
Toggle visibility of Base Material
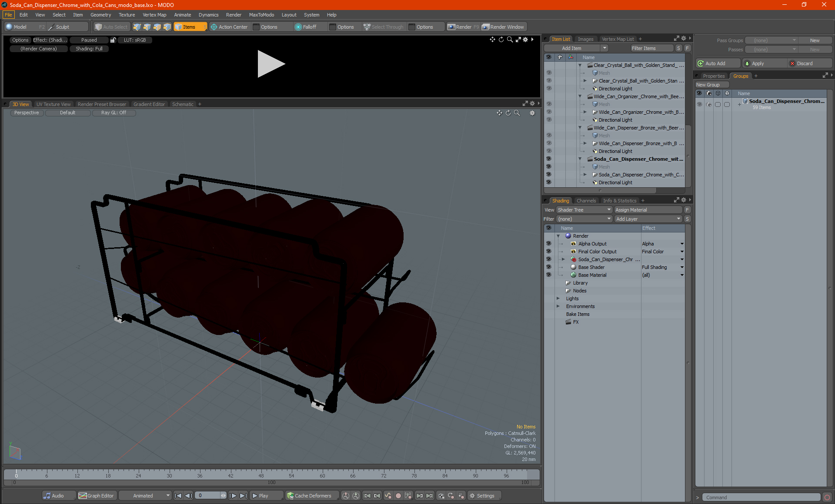point(548,275)
